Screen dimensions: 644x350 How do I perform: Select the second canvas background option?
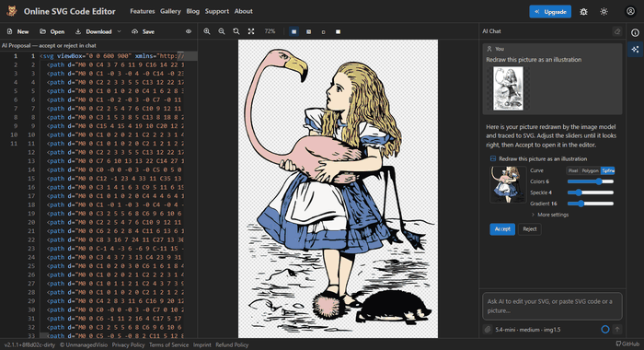(x=308, y=31)
